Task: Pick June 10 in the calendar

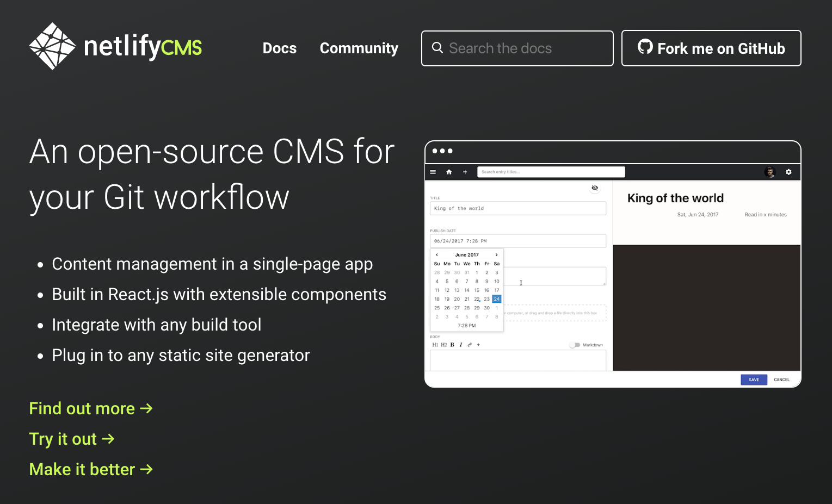Action: click(x=497, y=282)
